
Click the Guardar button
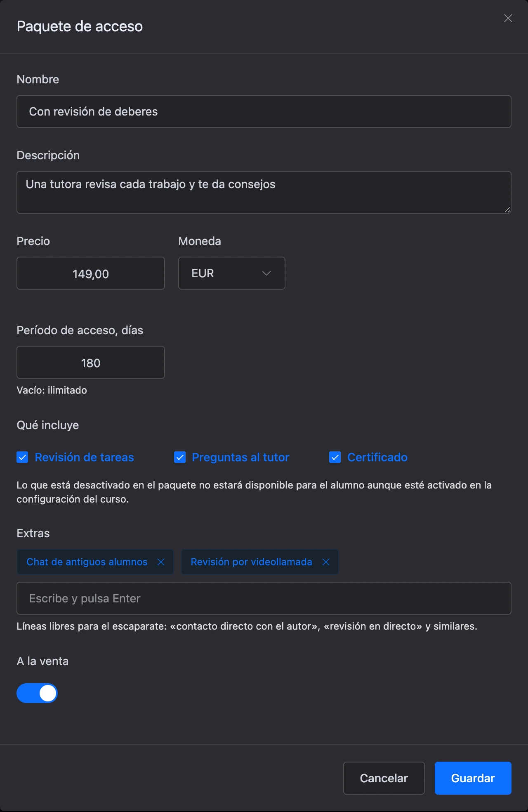point(473,778)
